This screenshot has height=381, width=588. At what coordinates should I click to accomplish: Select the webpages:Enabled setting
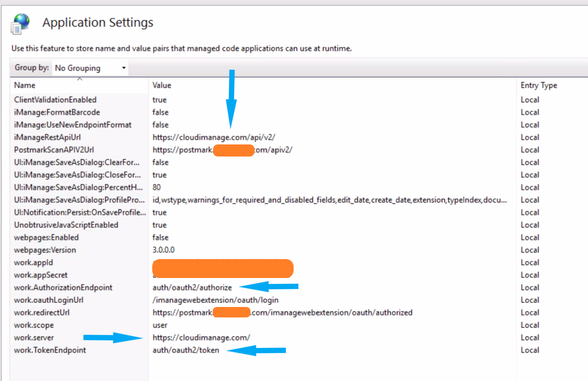(x=46, y=237)
